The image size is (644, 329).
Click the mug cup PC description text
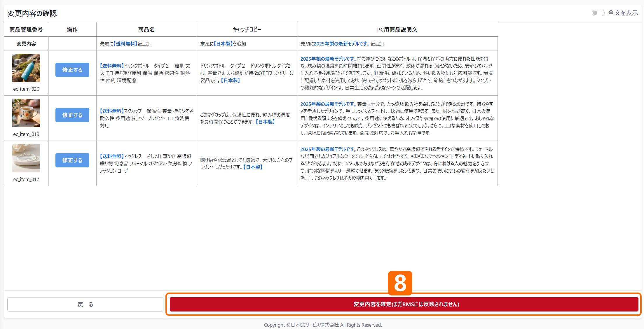[397, 118]
